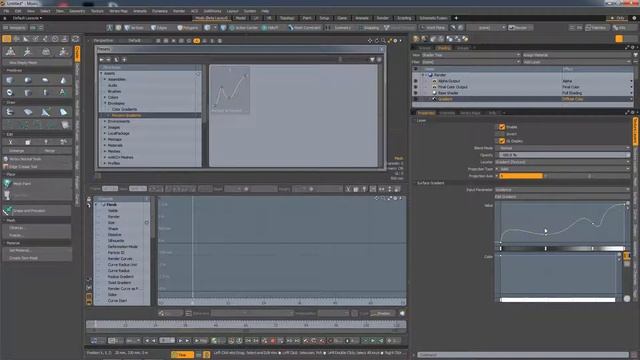Toggle visibility eye of Base Shader layer

pyautogui.click(x=416, y=93)
